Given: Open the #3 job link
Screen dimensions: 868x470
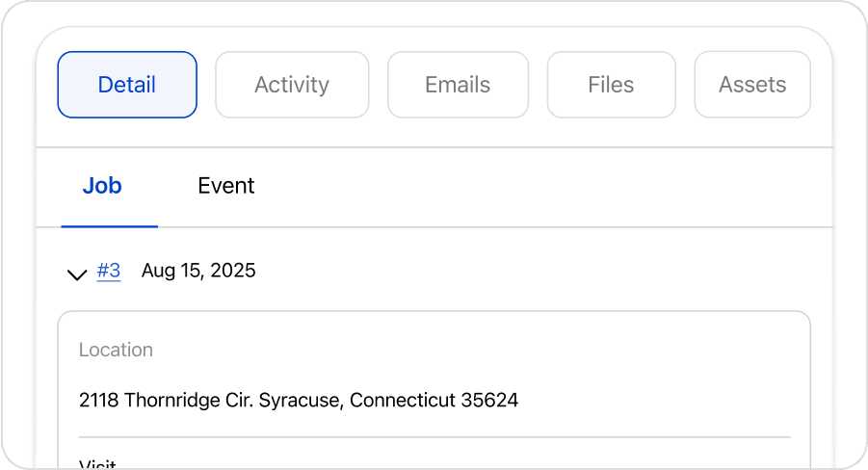Looking at the screenshot, I should pyautogui.click(x=109, y=271).
